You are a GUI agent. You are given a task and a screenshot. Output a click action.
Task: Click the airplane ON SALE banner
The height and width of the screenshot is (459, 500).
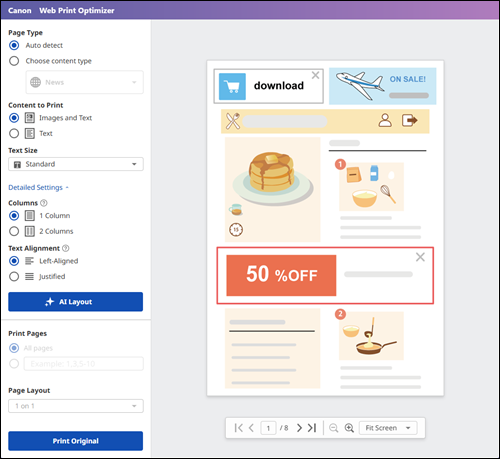[x=382, y=86]
